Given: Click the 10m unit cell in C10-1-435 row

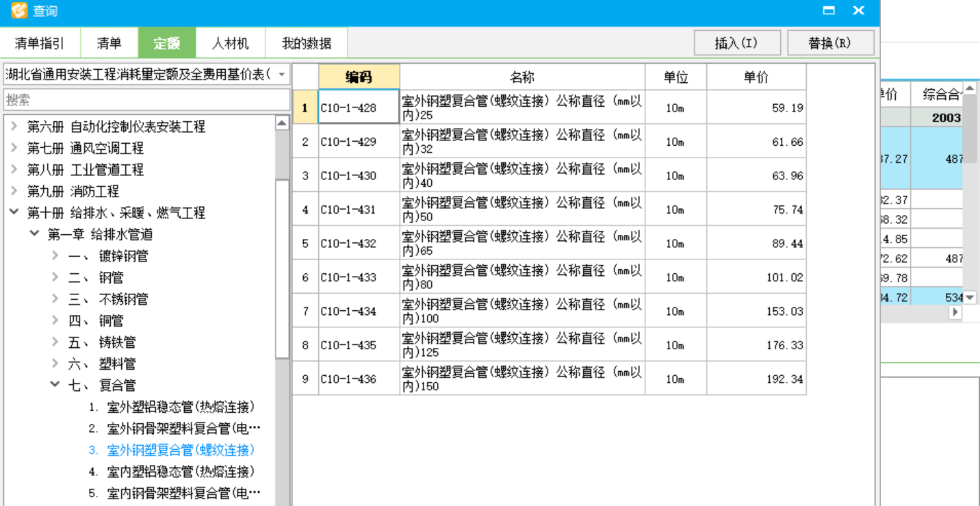Looking at the screenshot, I should coord(675,345).
